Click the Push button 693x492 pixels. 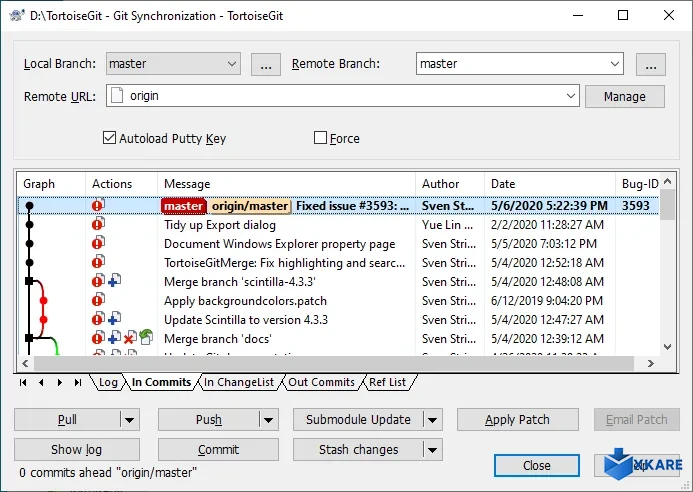209,420
